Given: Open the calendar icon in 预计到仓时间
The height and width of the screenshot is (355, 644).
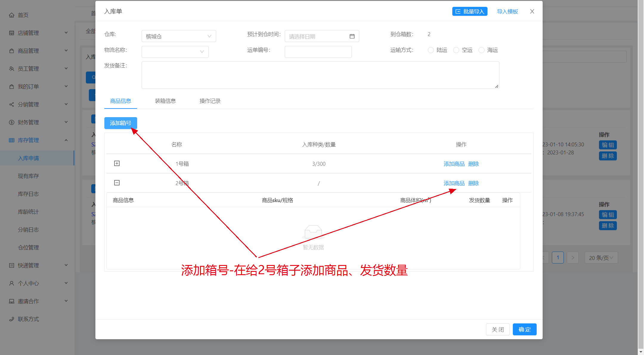Looking at the screenshot, I should [352, 36].
